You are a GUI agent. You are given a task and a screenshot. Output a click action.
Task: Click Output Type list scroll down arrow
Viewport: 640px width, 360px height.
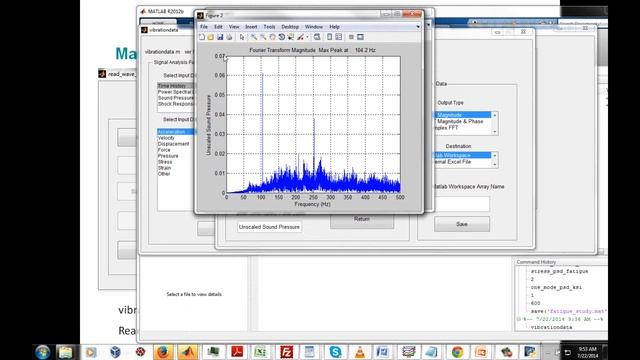pos(495,132)
